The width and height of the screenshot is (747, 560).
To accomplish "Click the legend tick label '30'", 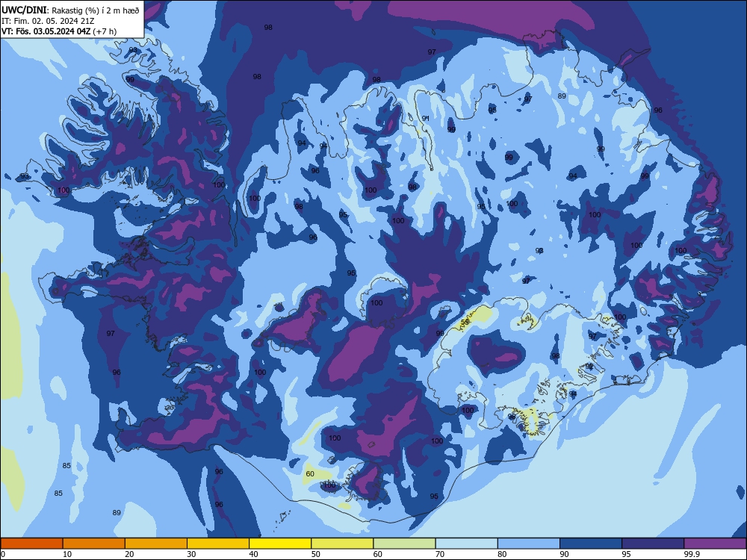I will [x=191, y=554].
